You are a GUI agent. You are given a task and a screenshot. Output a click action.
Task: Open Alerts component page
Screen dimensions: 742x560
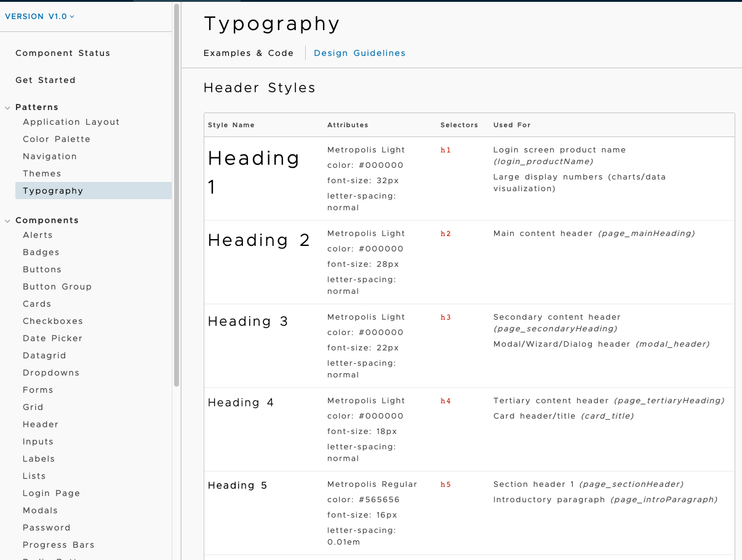coord(38,235)
